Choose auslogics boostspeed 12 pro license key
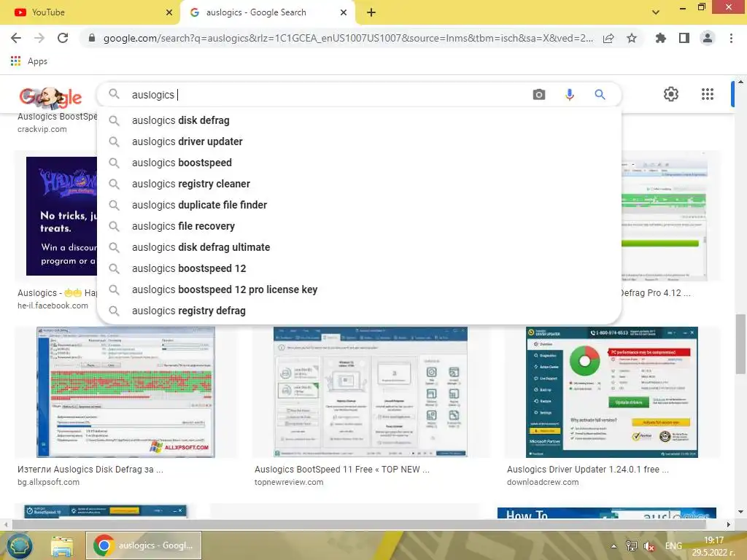747x560 pixels. click(359, 289)
